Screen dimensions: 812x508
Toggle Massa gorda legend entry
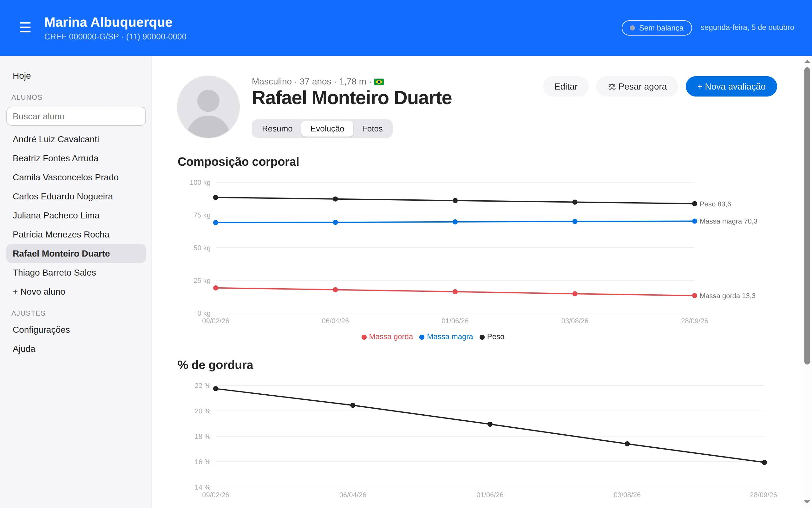[387, 337]
